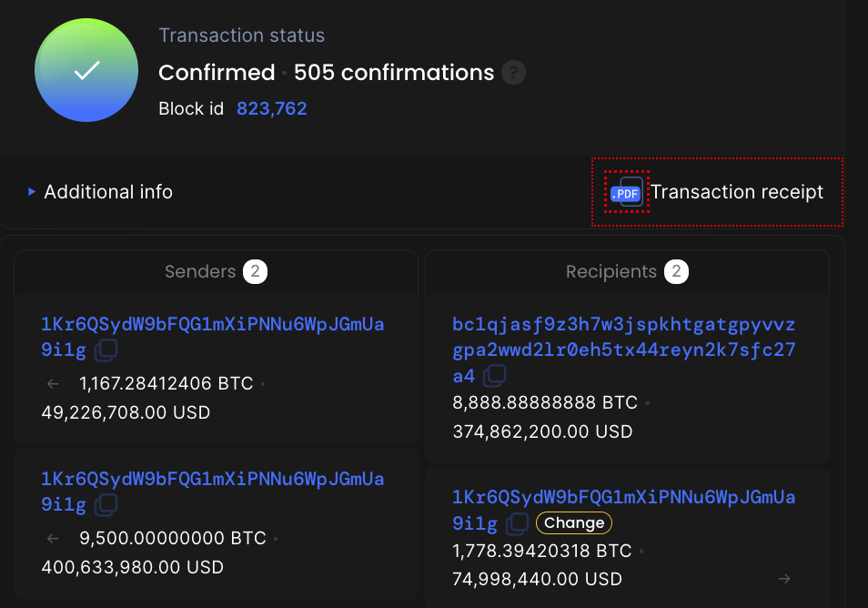868x608 pixels.
Task: Open the change recipient address link
Action: [x=624, y=510]
